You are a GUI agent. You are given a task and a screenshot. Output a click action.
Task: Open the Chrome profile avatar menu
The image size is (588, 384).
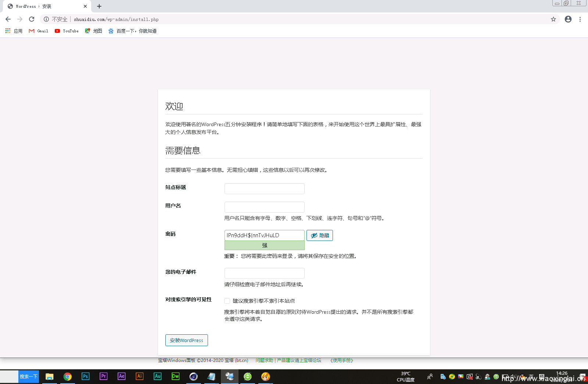pos(568,19)
